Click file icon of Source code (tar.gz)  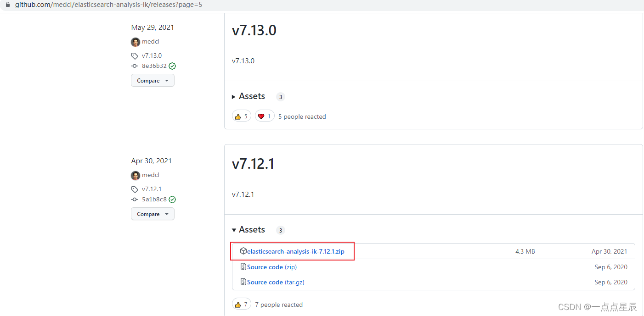click(x=243, y=282)
